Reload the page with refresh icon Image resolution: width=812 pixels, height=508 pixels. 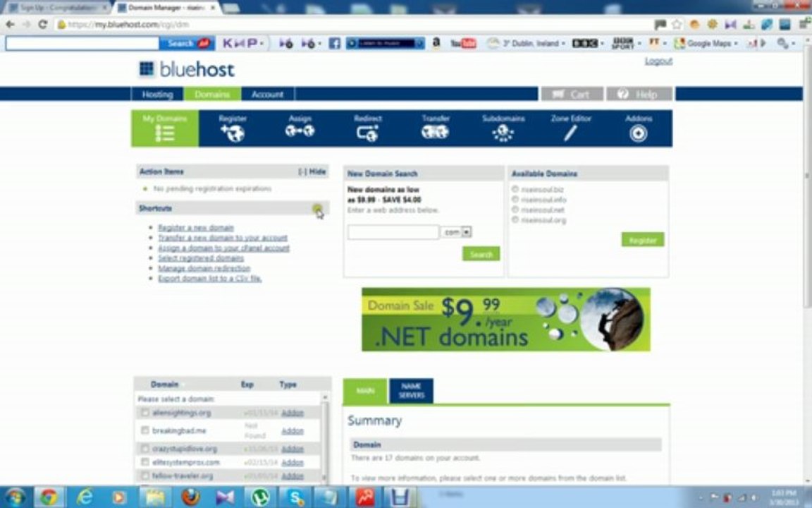click(43, 25)
